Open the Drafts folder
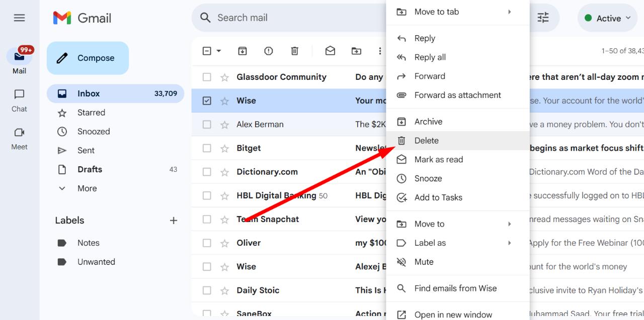 click(x=115, y=169)
